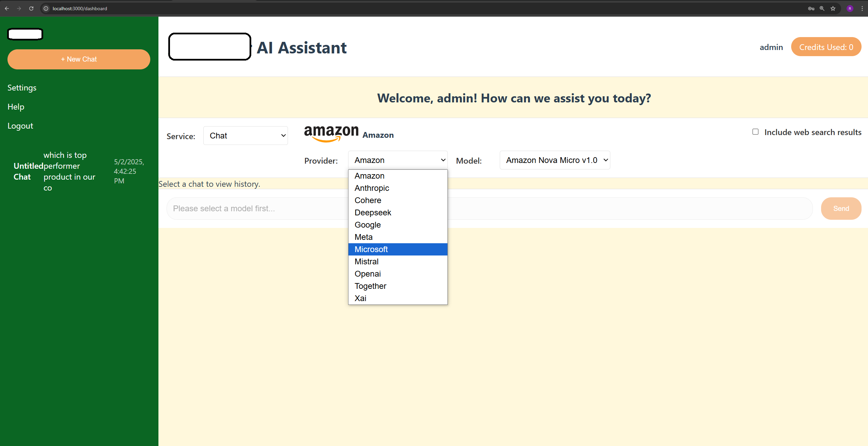Collapse the Provider dropdown showing Amazon
This screenshot has height=446, width=868.
click(397, 160)
